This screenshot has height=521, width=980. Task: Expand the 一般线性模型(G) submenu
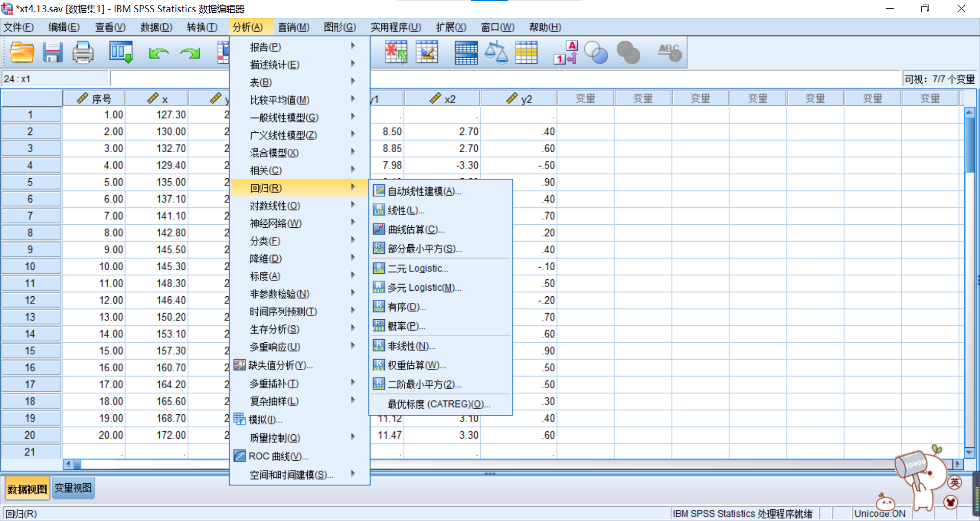pyautogui.click(x=300, y=117)
